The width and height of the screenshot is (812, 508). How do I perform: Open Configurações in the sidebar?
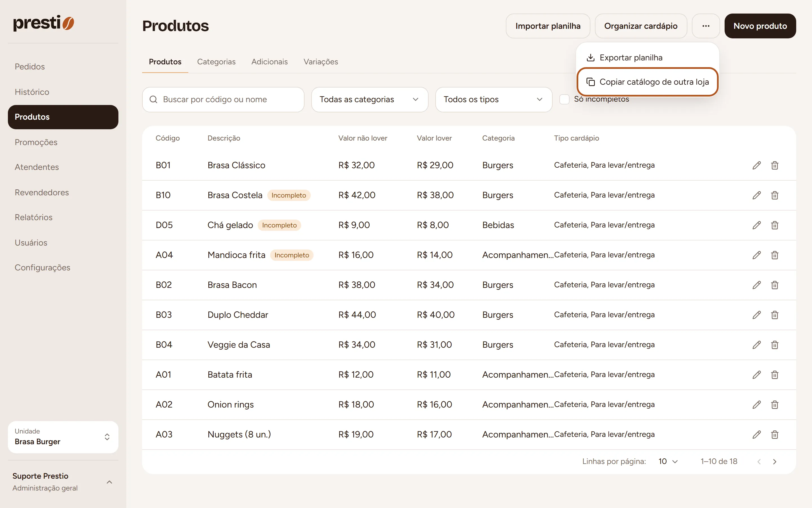pyautogui.click(x=63, y=268)
